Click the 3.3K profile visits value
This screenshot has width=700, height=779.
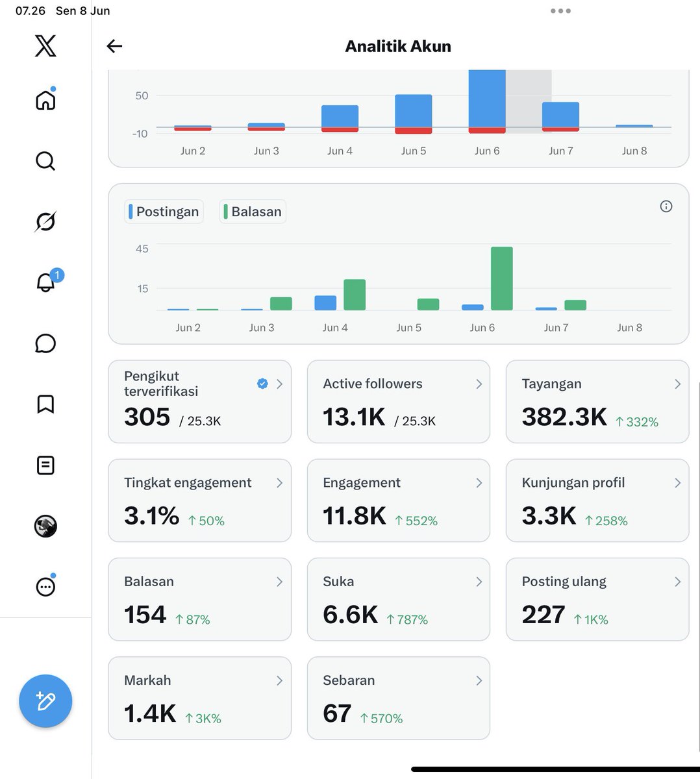click(x=549, y=516)
